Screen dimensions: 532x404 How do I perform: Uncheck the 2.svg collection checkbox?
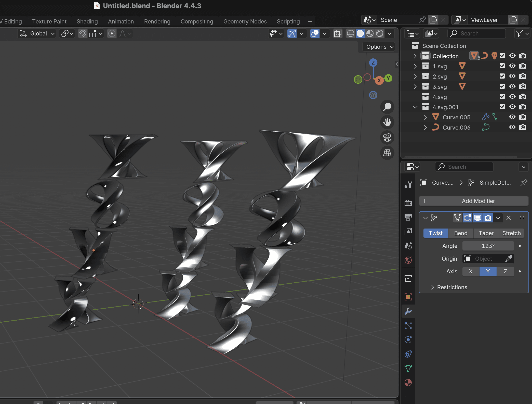pos(502,76)
